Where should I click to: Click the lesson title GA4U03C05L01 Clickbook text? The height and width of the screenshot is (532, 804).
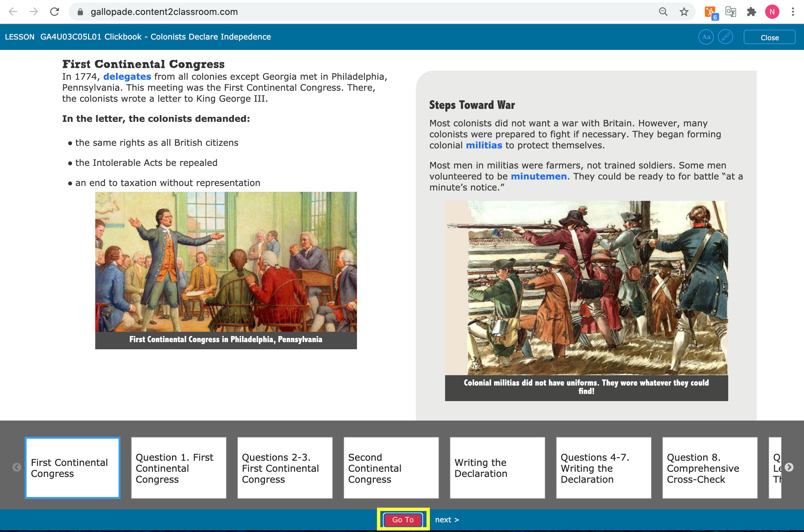155,37
